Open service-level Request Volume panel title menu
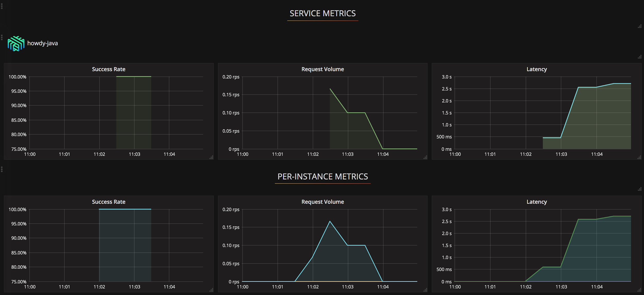This screenshot has height=295, width=644. 323,69
